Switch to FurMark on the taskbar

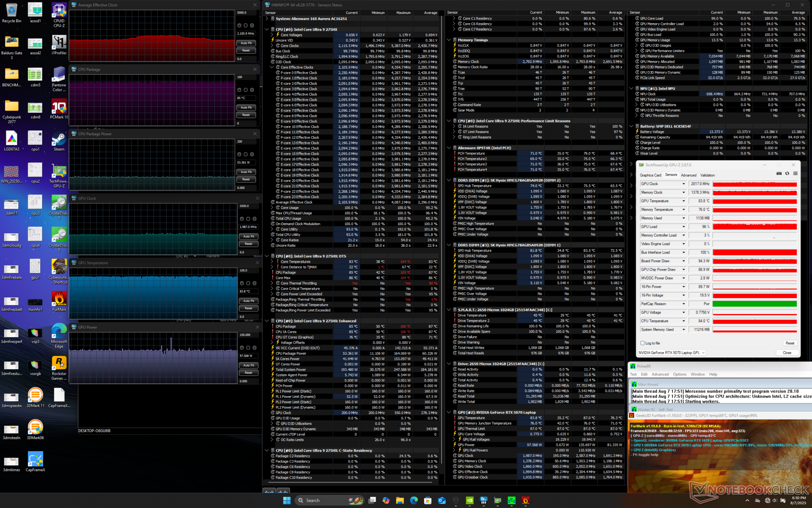tap(525, 500)
